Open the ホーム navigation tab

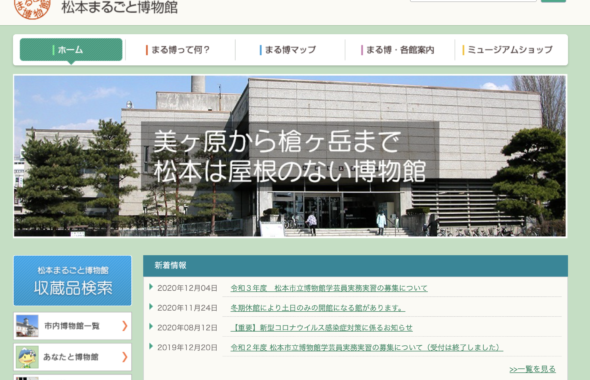pos(71,50)
